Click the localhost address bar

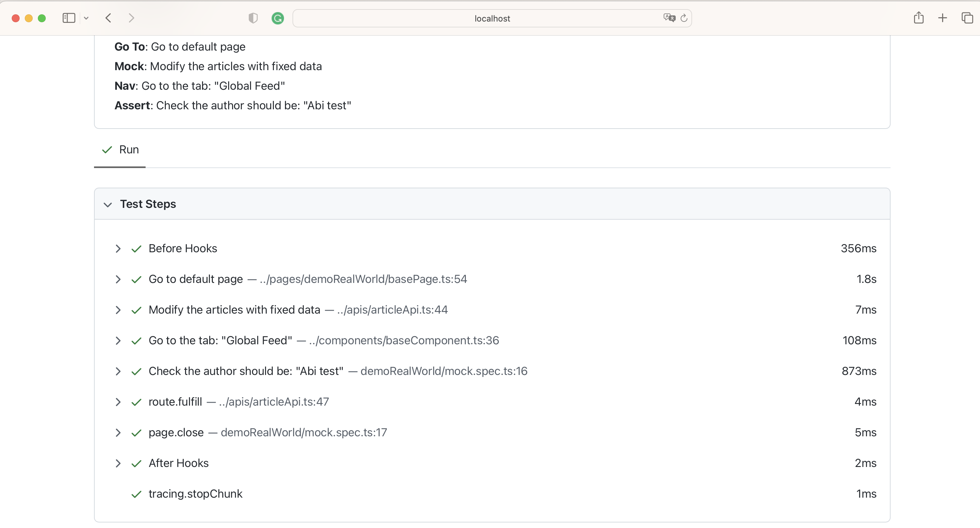tap(492, 18)
